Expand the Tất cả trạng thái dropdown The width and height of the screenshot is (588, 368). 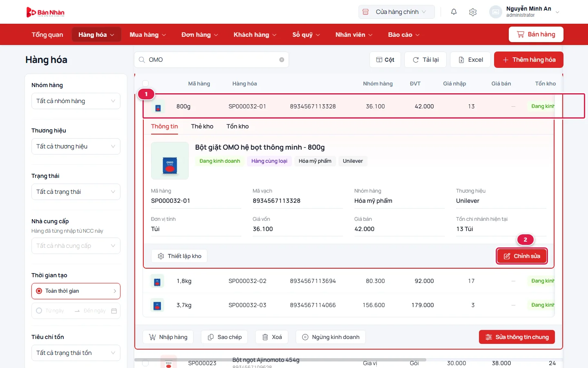coord(76,192)
